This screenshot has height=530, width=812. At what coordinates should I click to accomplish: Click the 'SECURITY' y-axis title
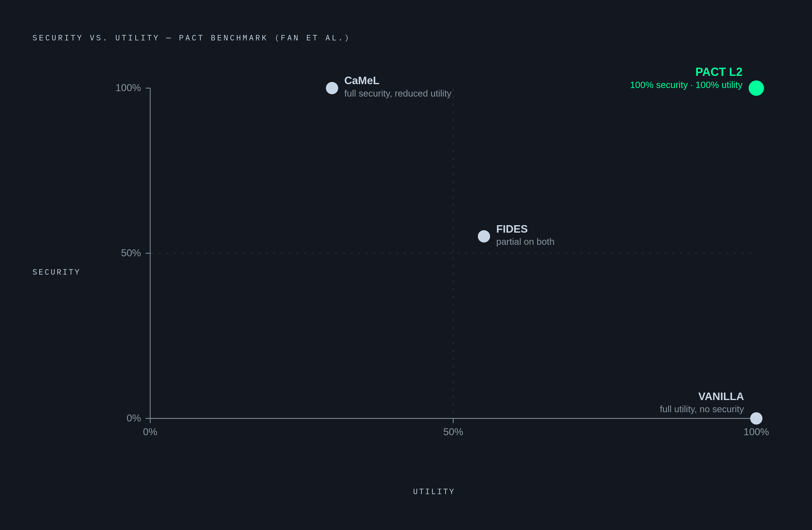[56, 272]
